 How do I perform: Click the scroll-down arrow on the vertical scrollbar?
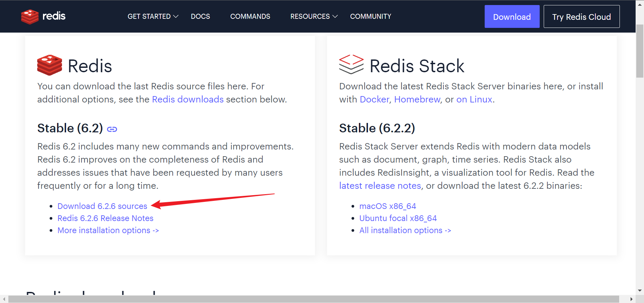(639, 290)
